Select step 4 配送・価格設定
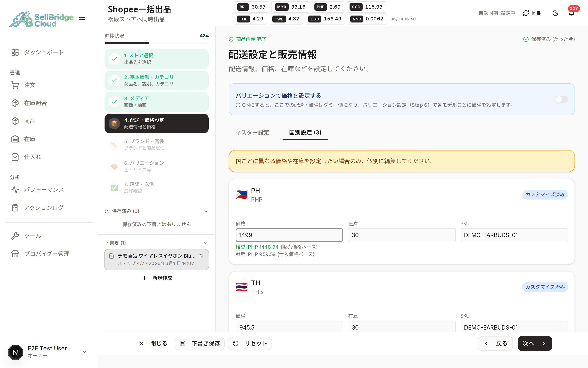The height and width of the screenshot is (368, 588). (x=156, y=123)
